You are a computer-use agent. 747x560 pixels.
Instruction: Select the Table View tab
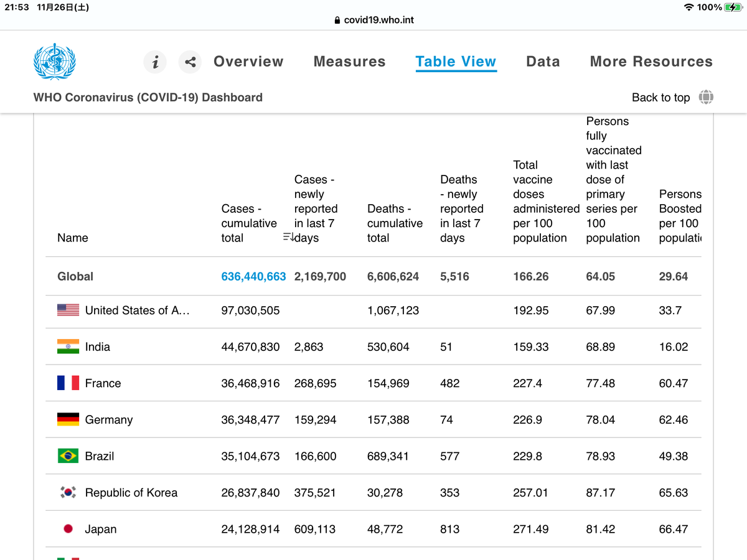456,62
